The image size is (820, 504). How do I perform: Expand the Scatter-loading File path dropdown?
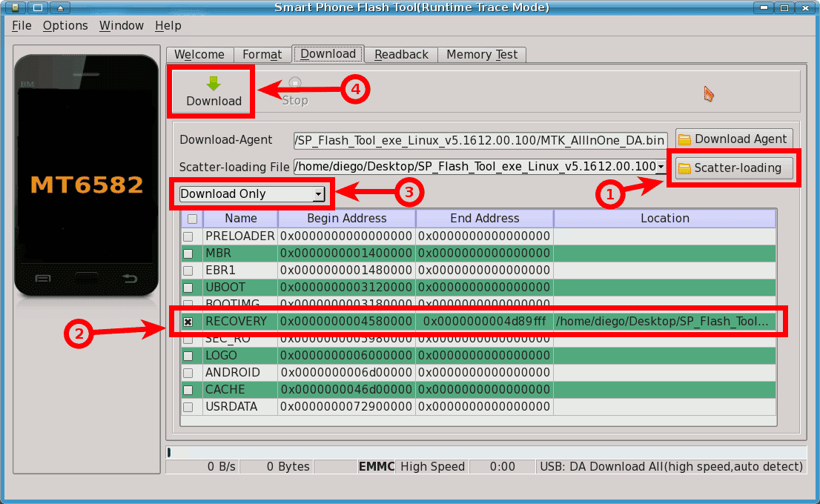660,168
